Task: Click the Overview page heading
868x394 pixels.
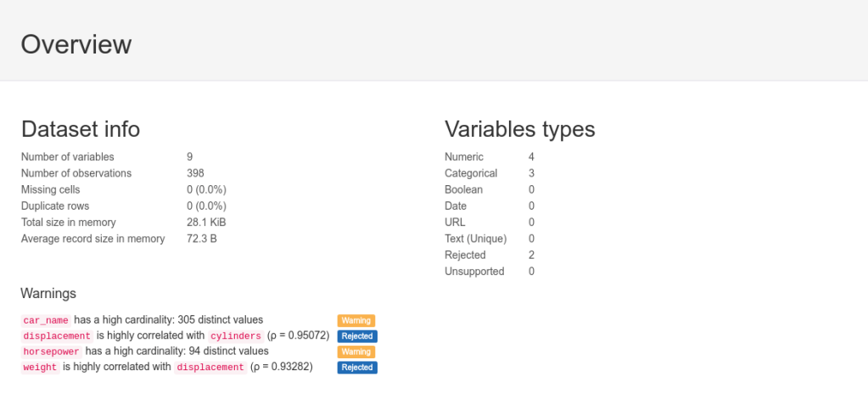Action: (76, 44)
